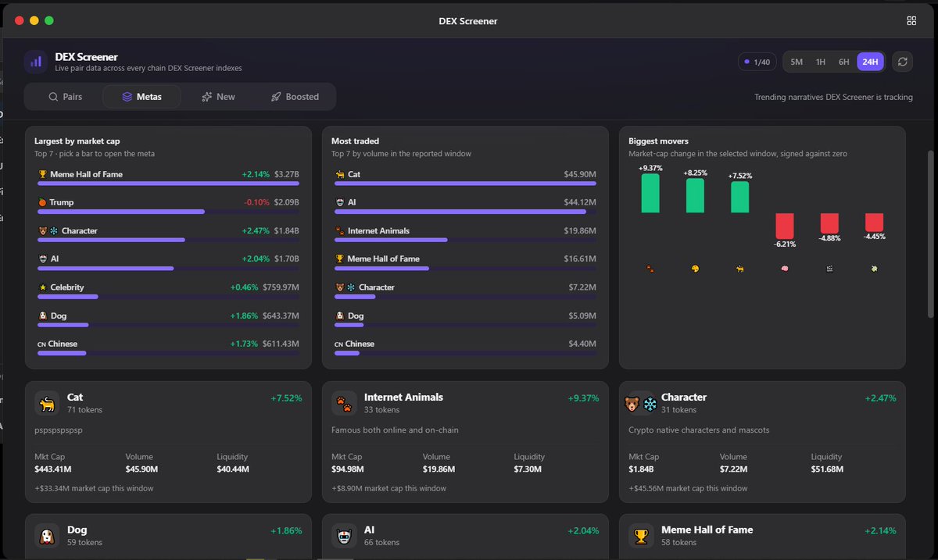Open the New tab

[x=218, y=97]
